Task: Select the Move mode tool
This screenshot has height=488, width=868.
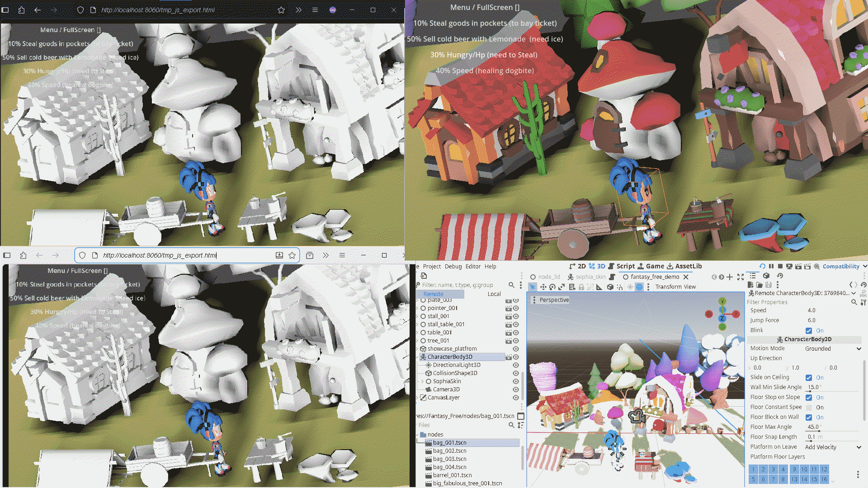Action: pyautogui.click(x=543, y=287)
